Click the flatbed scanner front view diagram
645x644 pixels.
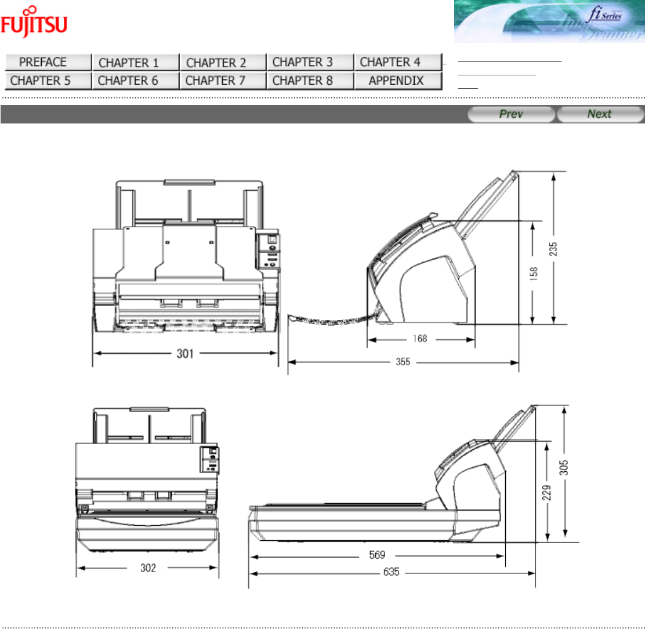[x=147, y=479]
